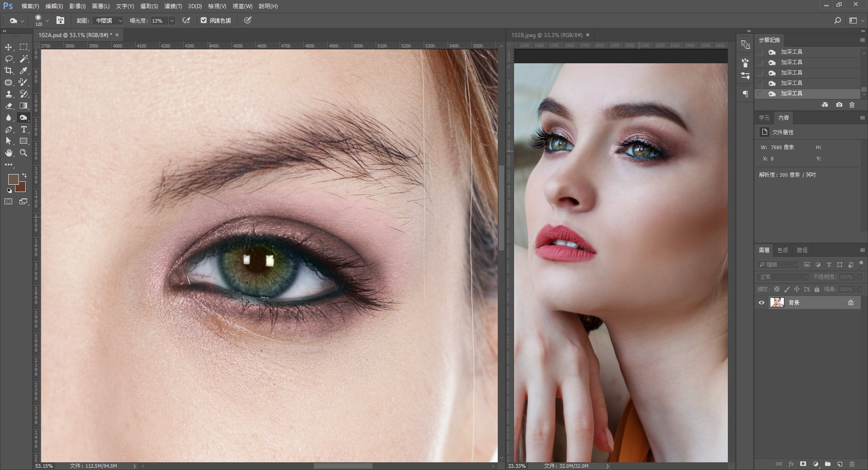Toggle the 保護色調 checkbox

204,20
